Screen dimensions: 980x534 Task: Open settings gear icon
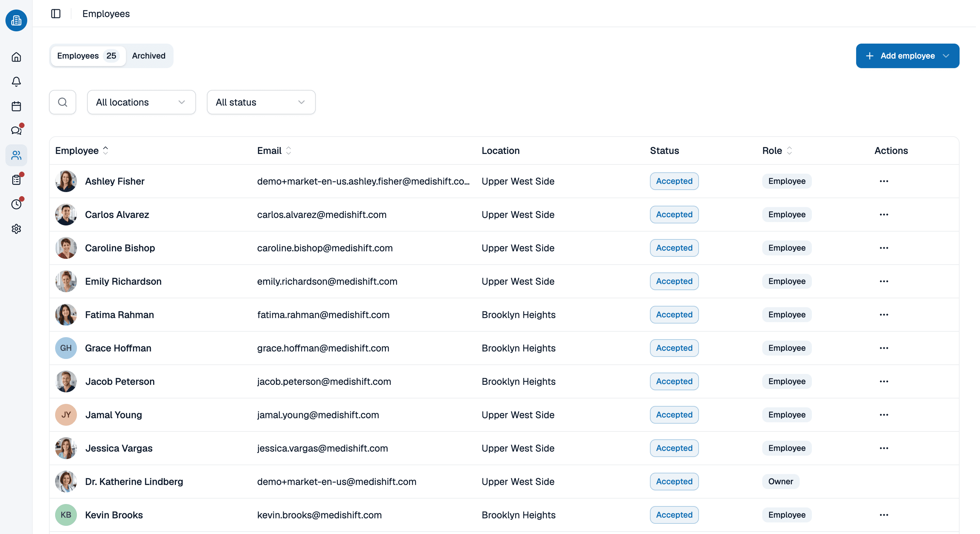tap(16, 229)
